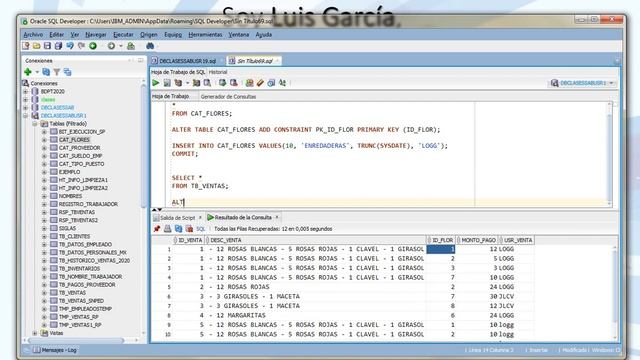640x360 pixels.
Task: Click the red pin Freeze View icon
Action: click(157, 229)
